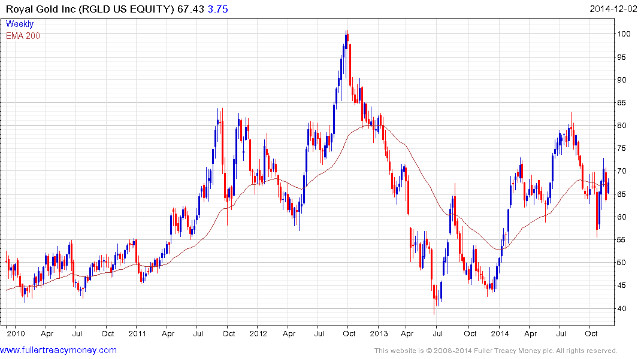This screenshot has width=644, height=359.
Task: Select the Weekly timeframe label
Action: (20, 24)
